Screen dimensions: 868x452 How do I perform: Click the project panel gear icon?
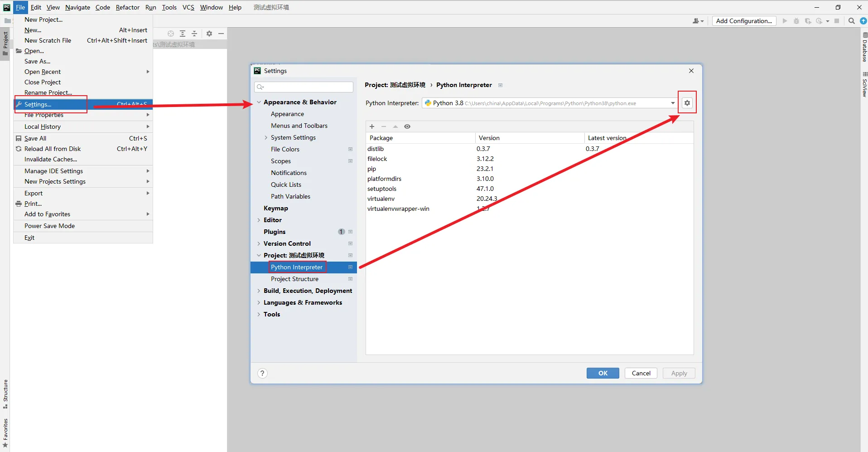pyautogui.click(x=209, y=34)
